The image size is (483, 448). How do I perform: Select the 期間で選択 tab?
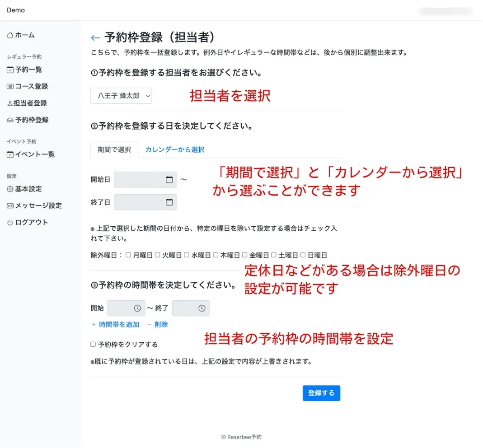(x=114, y=149)
